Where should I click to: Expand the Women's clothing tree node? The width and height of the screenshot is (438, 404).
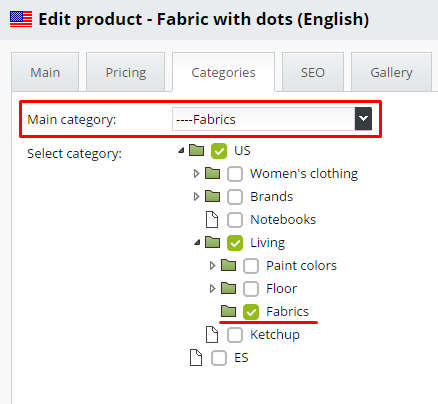(x=196, y=173)
